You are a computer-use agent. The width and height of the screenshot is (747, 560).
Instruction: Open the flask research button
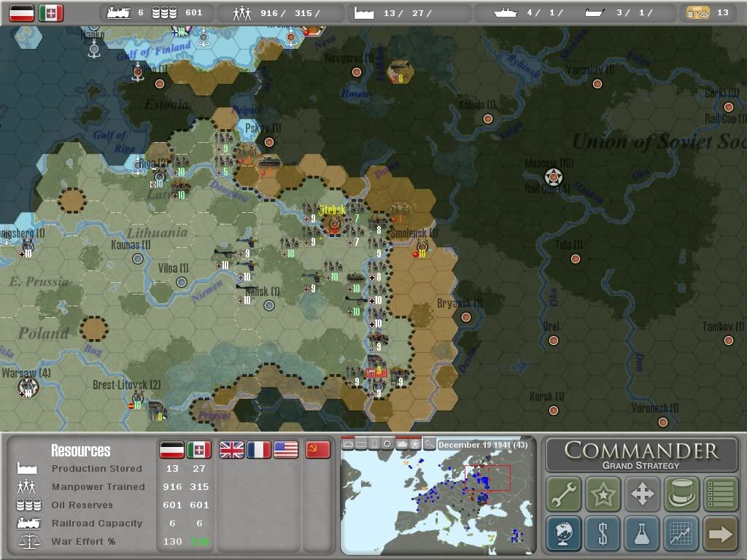click(642, 533)
